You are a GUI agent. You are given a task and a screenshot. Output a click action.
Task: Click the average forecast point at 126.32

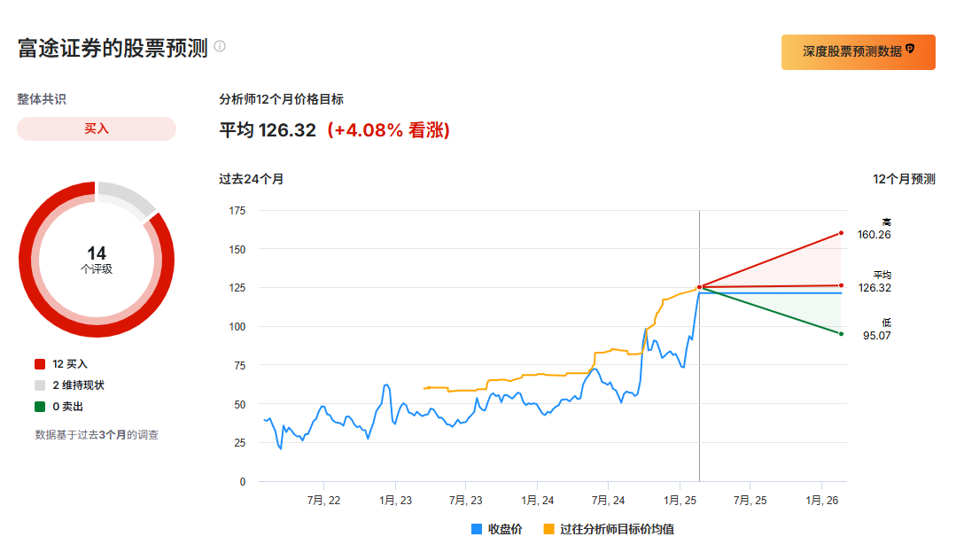(841, 285)
